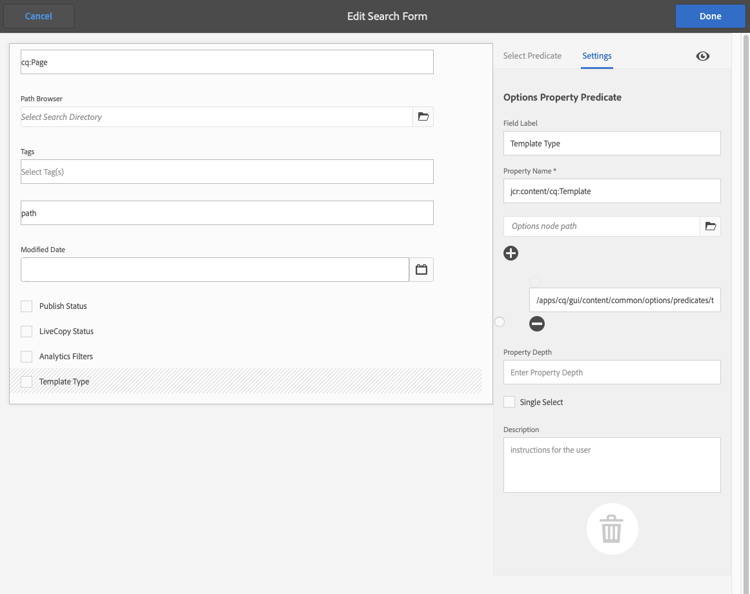Click the Select Tag(s) field
This screenshot has width=750, height=594.
[x=227, y=172]
